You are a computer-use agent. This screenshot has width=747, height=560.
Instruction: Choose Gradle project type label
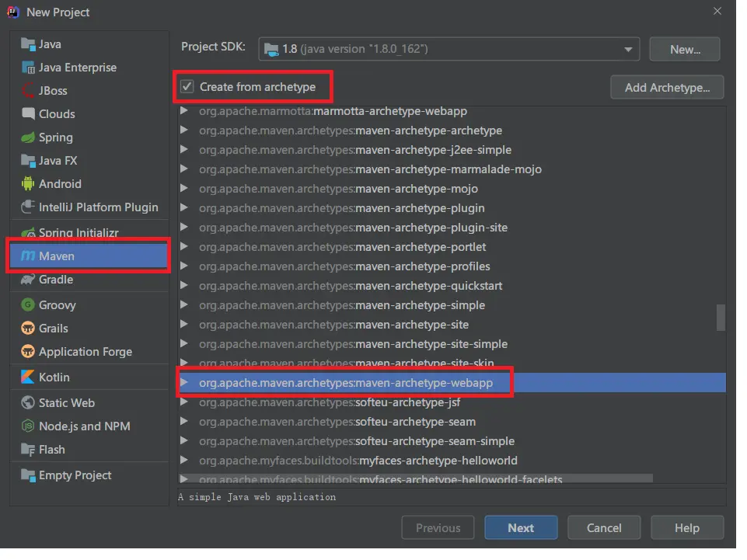[56, 280]
